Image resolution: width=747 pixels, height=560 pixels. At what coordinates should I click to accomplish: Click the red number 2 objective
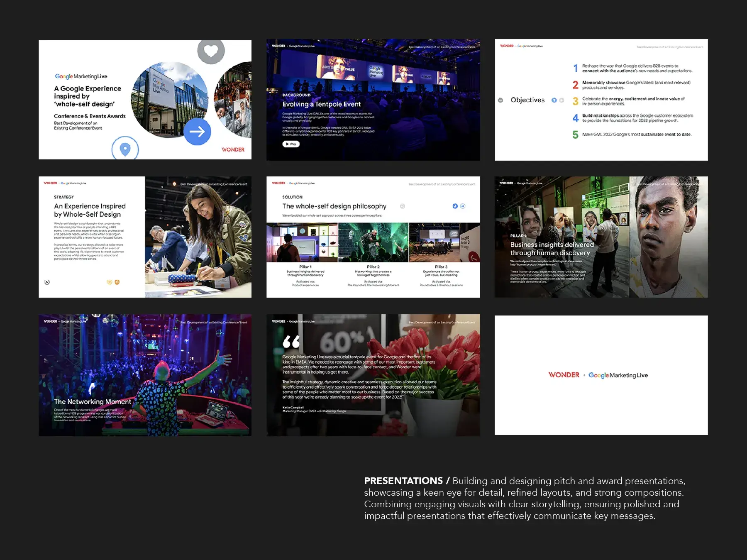575,85
